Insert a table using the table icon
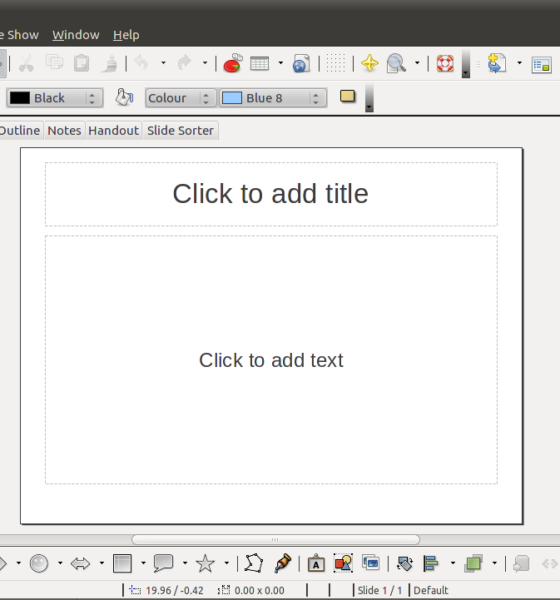560x600 pixels. [260, 64]
